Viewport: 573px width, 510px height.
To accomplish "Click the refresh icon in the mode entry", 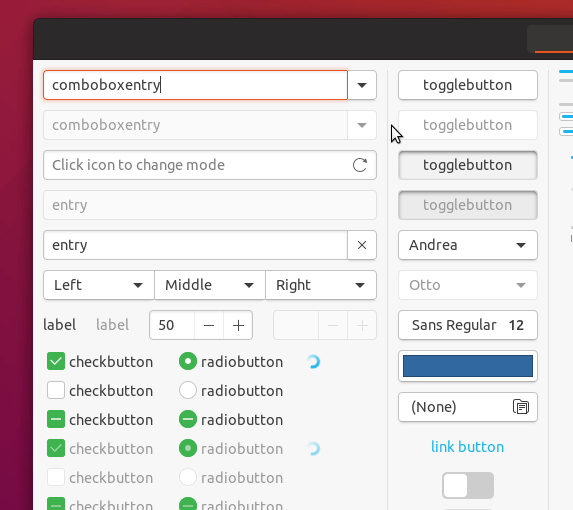I will coord(360,165).
